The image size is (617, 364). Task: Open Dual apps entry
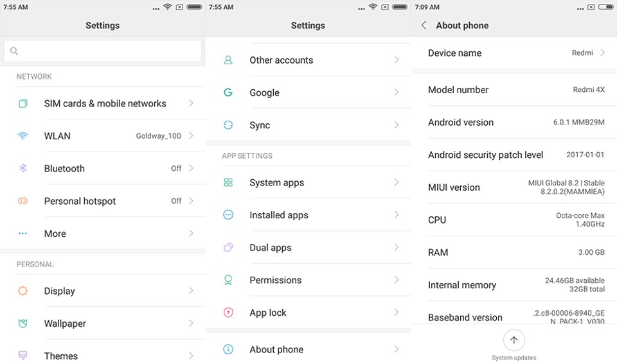(x=308, y=247)
